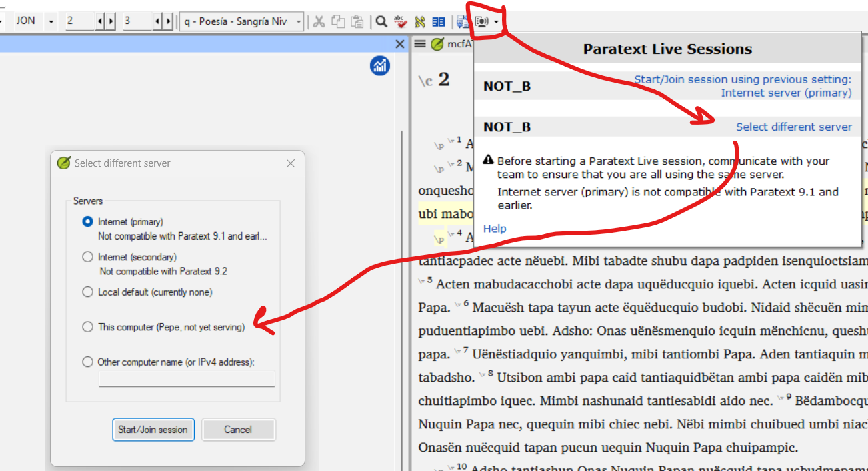The height and width of the screenshot is (471, 868).
Task: Click the Copy icon in toolbar
Action: click(338, 21)
